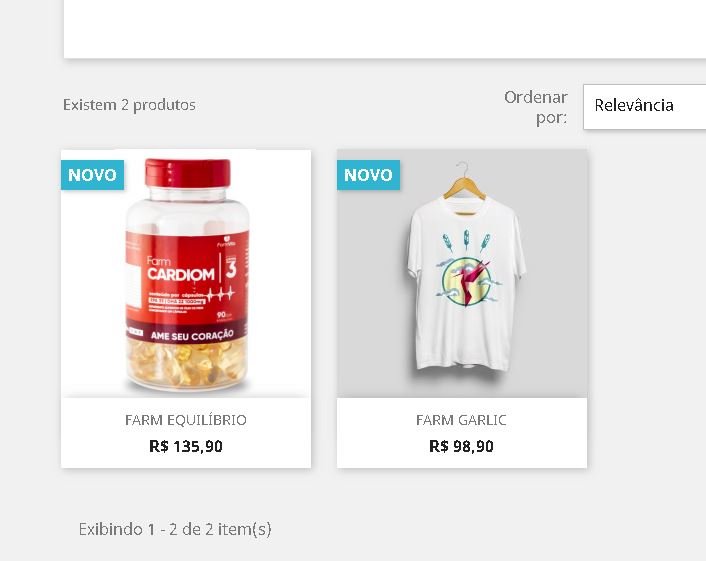Open the white t-shirt product image

[462, 274]
